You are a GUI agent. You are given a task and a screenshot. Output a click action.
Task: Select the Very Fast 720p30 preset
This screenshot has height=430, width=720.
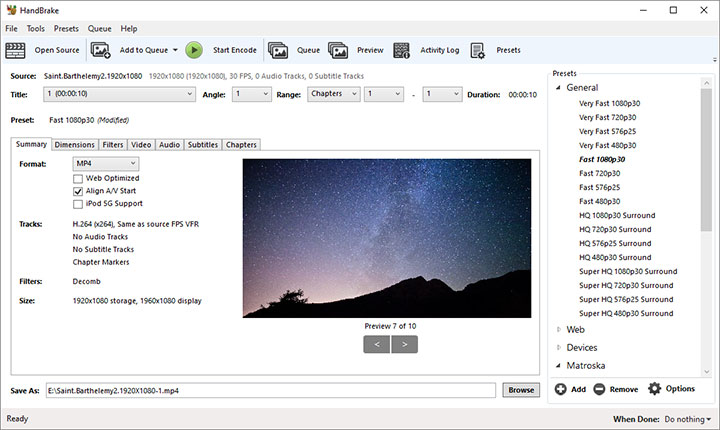click(x=608, y=118)
